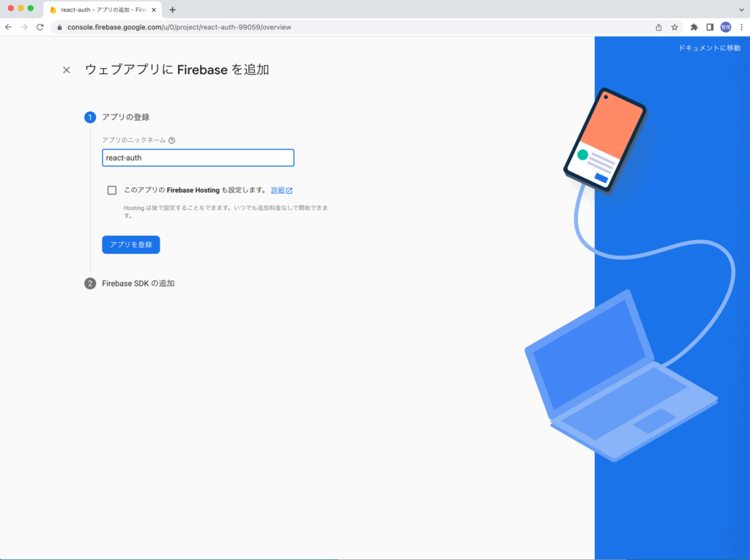Open the Chrome three-dot menu
Screen dimensions: 750x560
click(741, 27)
